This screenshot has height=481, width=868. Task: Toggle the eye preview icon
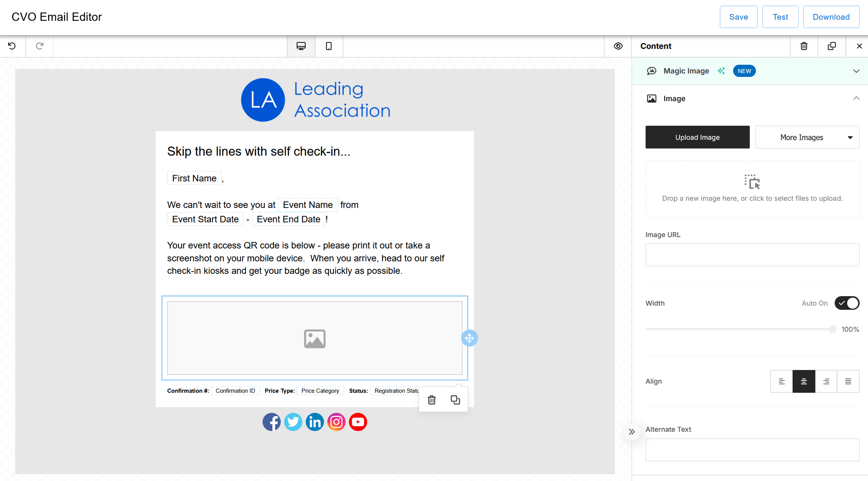tap(618, 46)
